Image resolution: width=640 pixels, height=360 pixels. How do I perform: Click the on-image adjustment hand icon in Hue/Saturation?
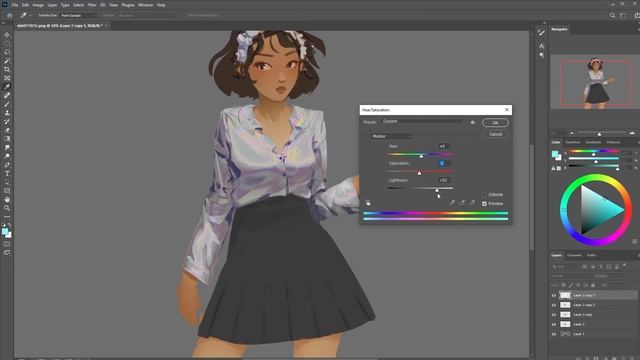[x=368, y=203]
